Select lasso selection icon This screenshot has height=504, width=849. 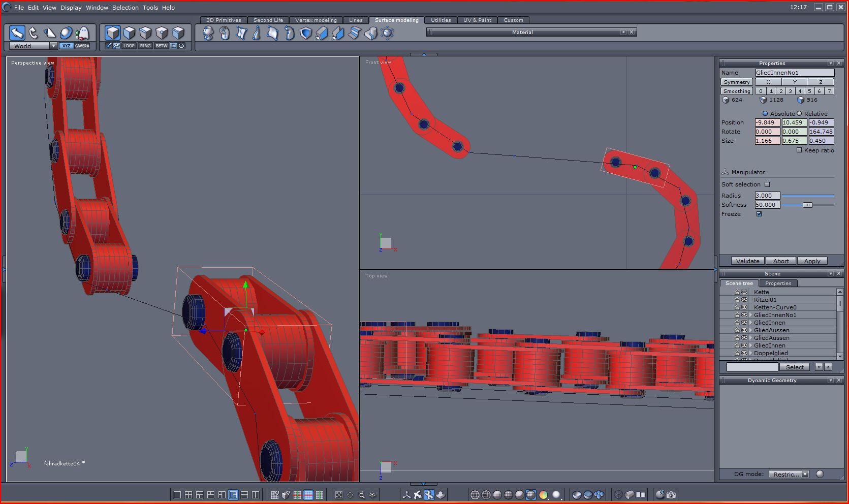point(181,46)
